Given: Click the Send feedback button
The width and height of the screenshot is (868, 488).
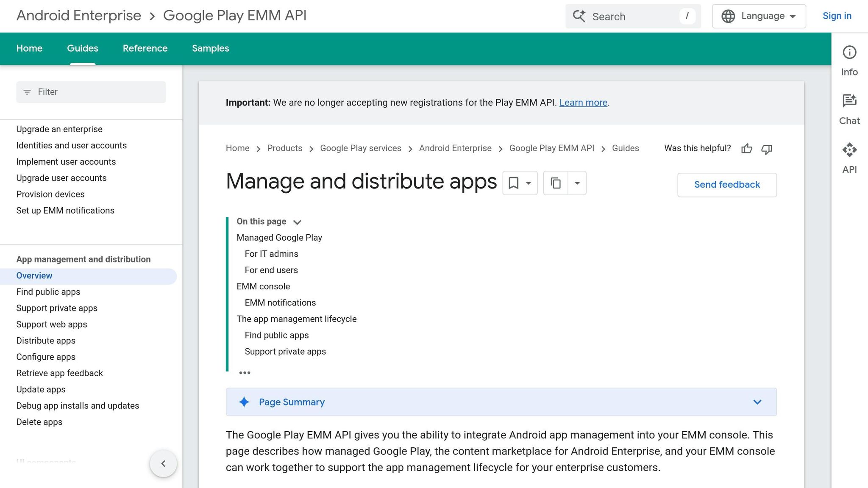Looking at the screenshot, I should (x=727, y=185).
